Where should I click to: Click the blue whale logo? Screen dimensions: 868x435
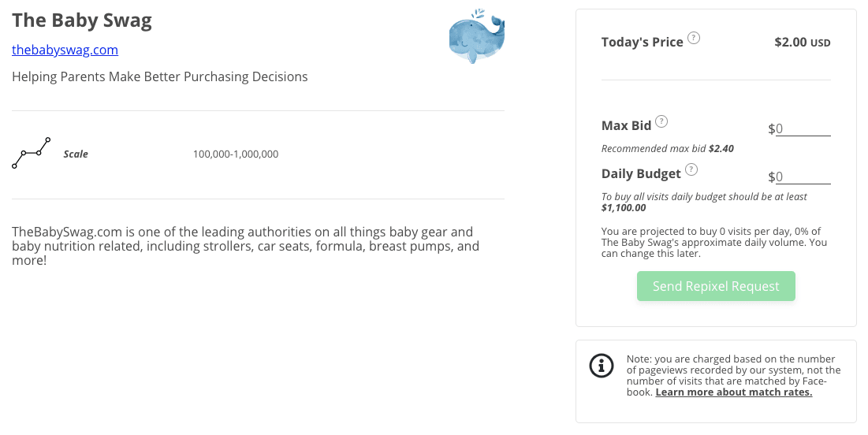point(475,37)
